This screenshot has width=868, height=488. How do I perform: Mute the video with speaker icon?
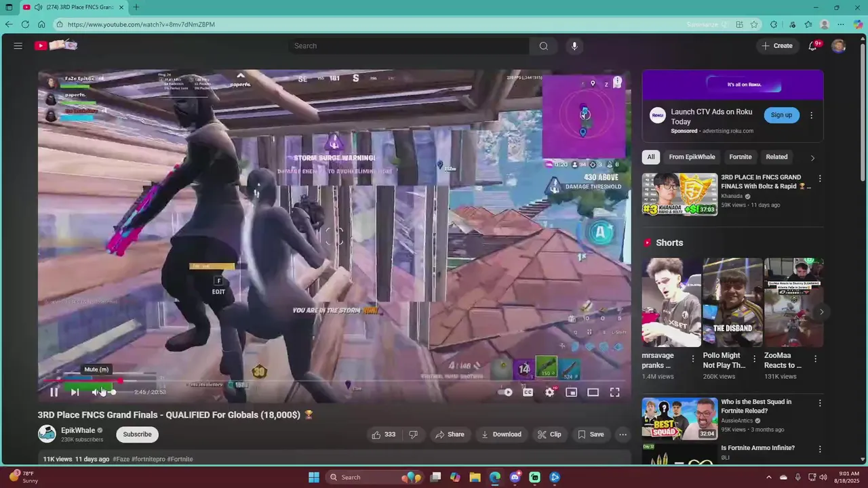click(x=96, y=392)
